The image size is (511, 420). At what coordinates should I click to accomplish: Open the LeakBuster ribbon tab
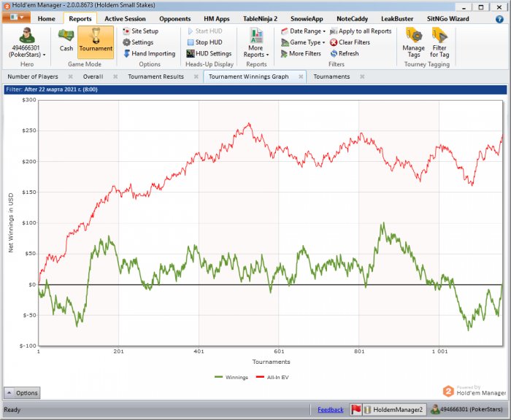[x=397, y=19]
